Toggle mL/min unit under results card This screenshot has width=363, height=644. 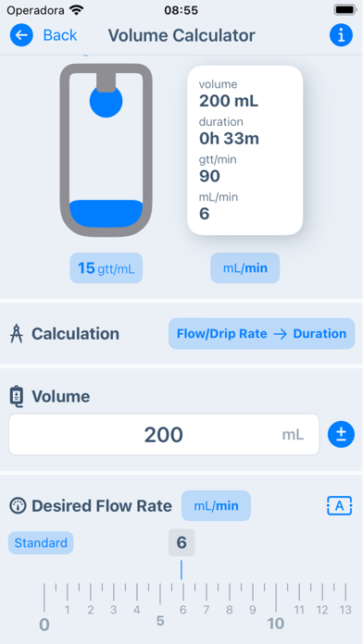pos(245,268)
